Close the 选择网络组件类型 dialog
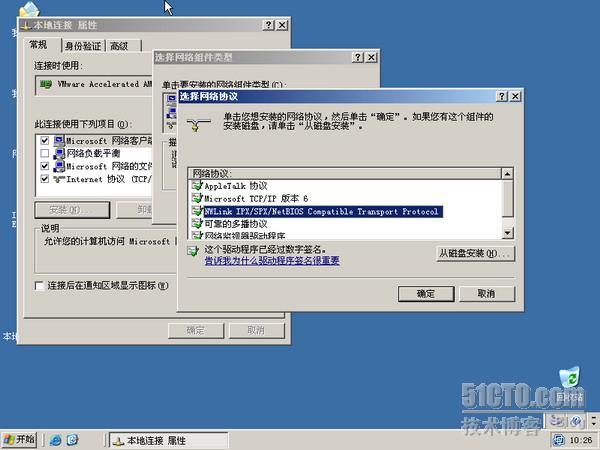 371,57
